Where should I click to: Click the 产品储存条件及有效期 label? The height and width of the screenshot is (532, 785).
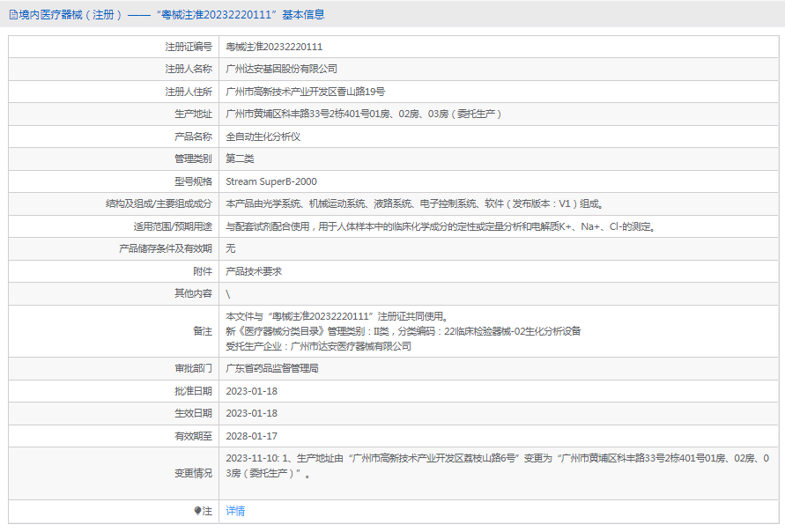[166, 248]
